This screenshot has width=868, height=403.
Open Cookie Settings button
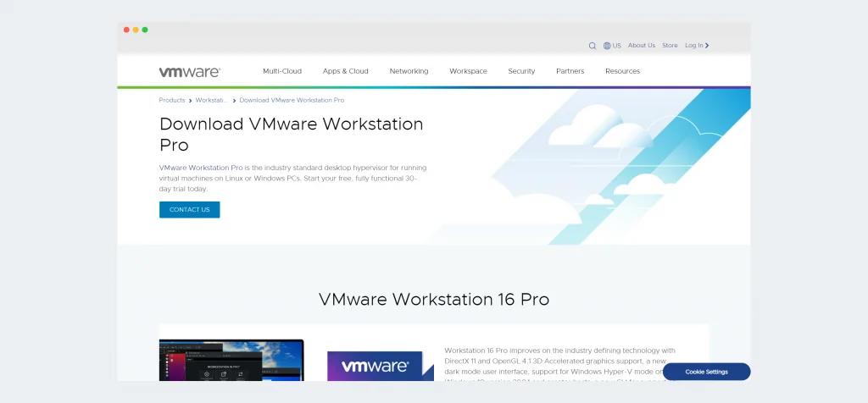(706, 372)
